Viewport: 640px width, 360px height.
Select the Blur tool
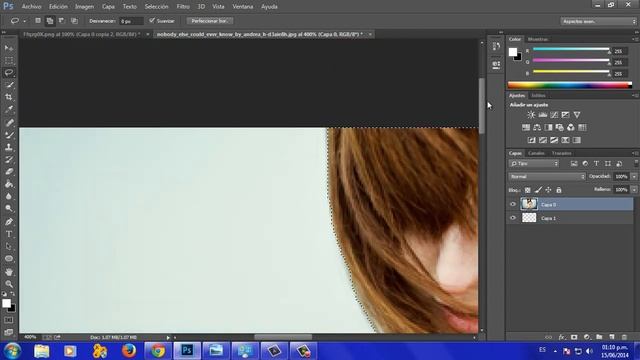coord(9,196)
